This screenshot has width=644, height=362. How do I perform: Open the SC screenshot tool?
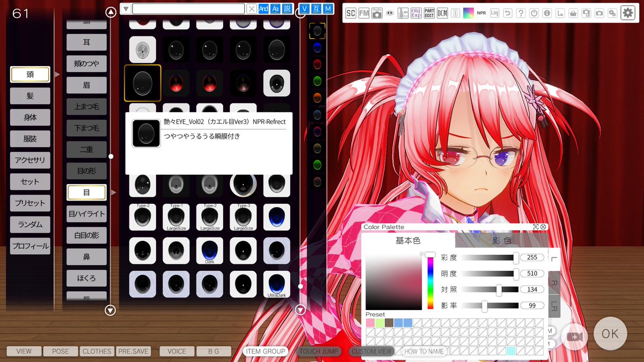click(351, 13)
